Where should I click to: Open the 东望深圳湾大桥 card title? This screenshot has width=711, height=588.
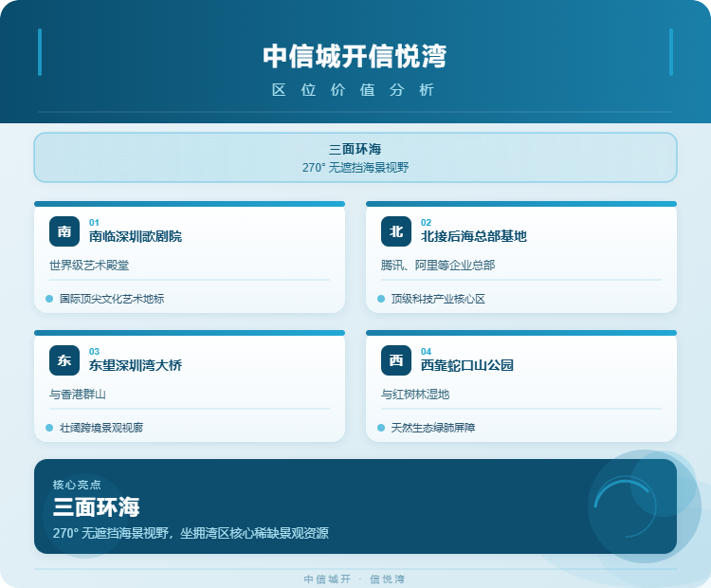coord(136,365)
